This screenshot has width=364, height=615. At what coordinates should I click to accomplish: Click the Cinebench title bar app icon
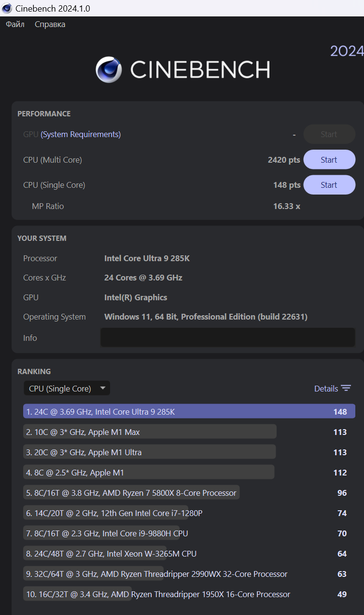pyautogui.click(x=7, y=8)
